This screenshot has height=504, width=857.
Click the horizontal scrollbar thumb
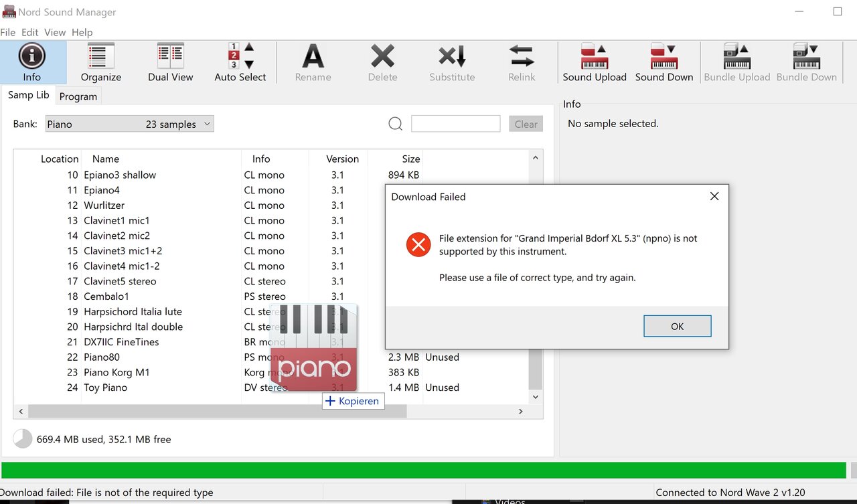217,411
